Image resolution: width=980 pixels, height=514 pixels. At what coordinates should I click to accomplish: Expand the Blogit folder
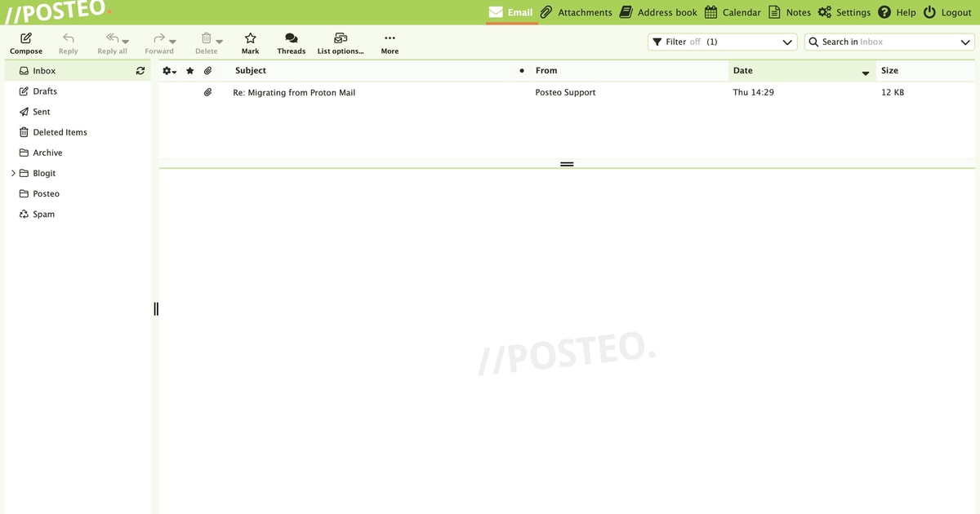click(x=13, y=173)
